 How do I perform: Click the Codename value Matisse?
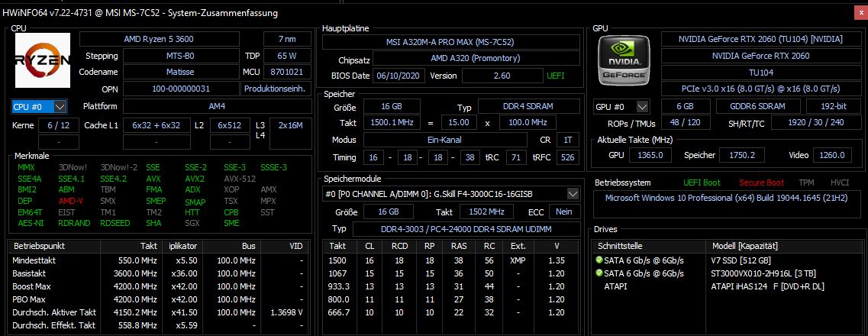180,72
